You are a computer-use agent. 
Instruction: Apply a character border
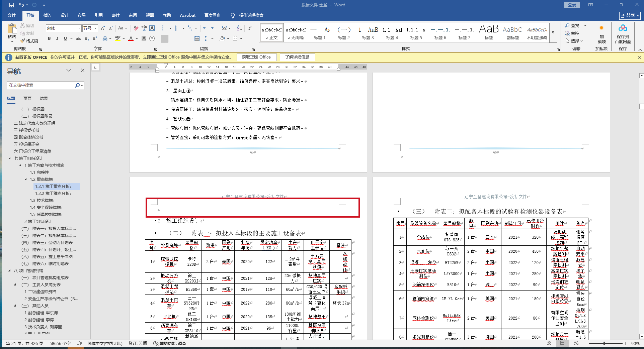click(152, 28)
